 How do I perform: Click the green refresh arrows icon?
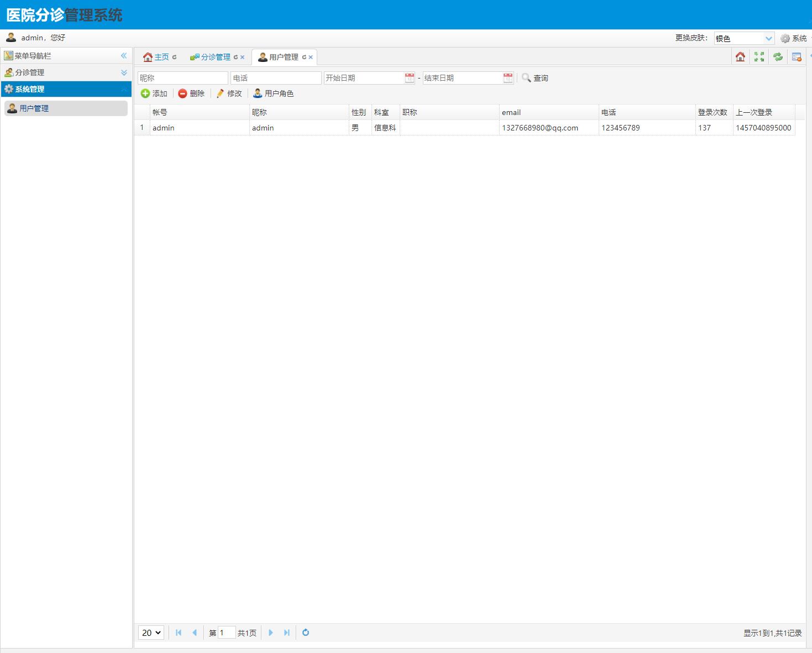778,57
